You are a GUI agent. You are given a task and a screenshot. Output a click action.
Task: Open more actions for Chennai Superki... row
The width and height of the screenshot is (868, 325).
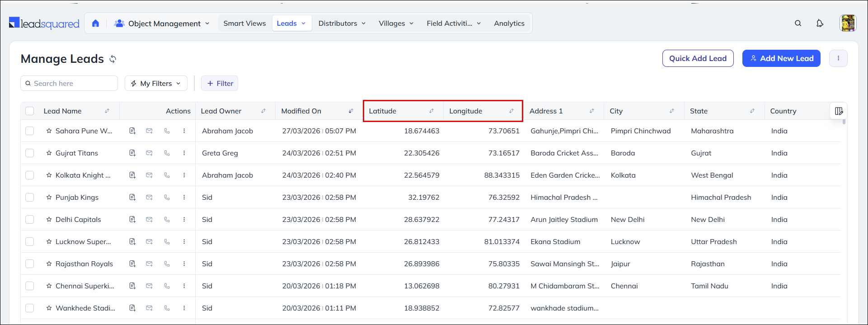tap(184, 286)
